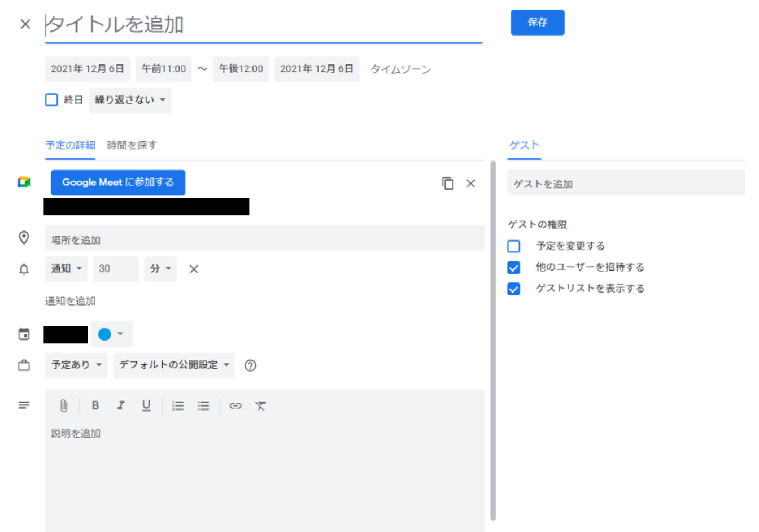Screen dimensions: 759x532
Task: Apply underline formatting
Action: [x=146, y=405]
